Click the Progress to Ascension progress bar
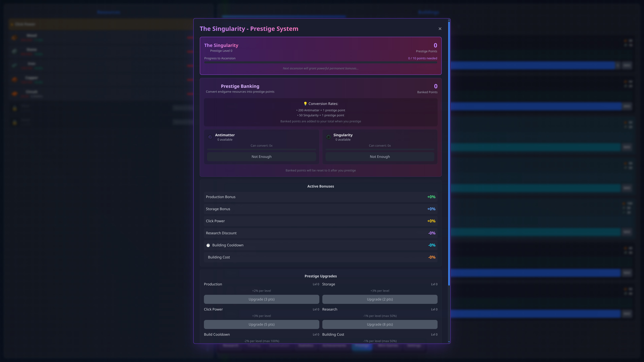Image resolution: width=644 pixels, height=362 pixels. point(321,63)
